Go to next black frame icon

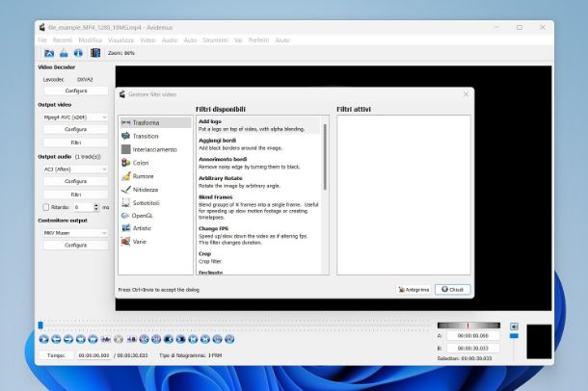(x=181, y=339)
